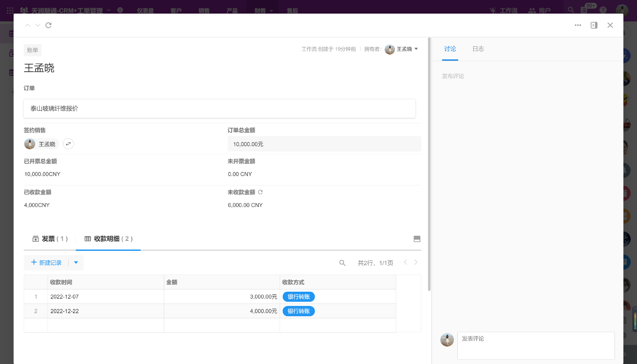Open the 客户 menu item
This screenshot has height=364, width=637.
click(x=176, y=11)
